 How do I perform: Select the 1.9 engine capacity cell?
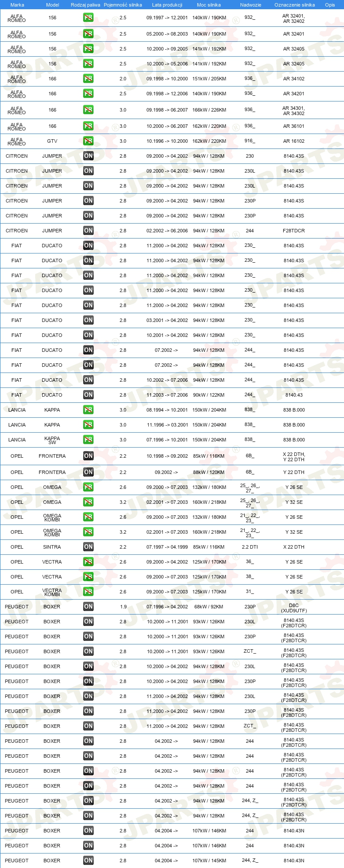(x=123, y=607)
